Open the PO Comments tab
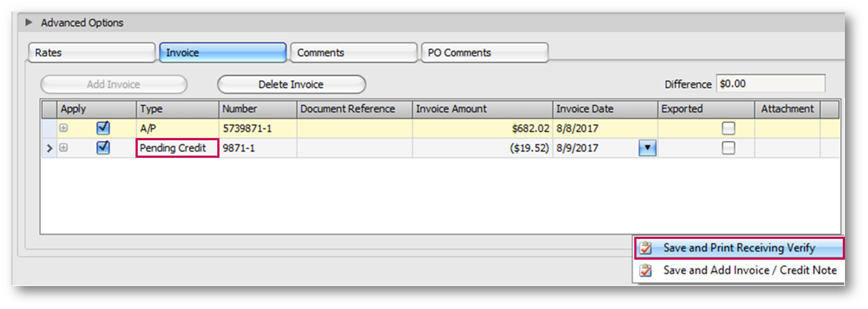868x309 pixels. tap(484, 53)
